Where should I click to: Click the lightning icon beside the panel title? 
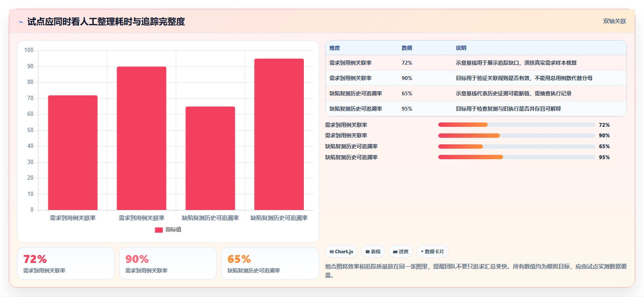pyautogui.click(x=21, y=22)
